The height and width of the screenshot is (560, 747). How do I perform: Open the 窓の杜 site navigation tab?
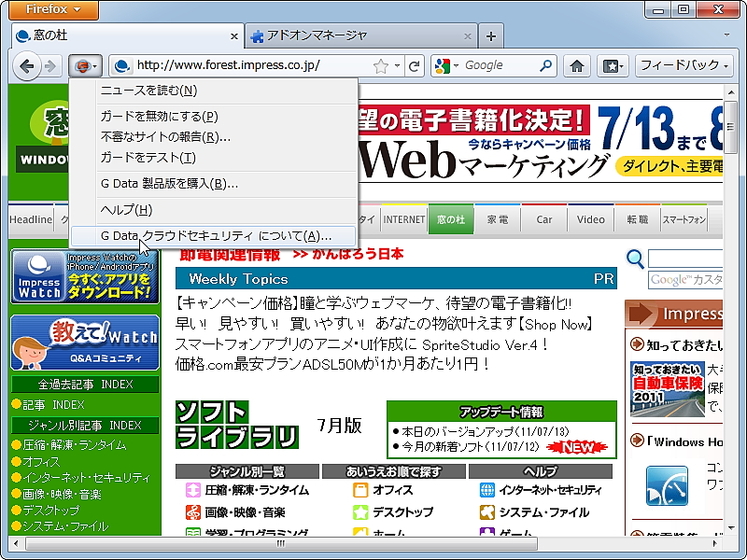click(452, 218)
